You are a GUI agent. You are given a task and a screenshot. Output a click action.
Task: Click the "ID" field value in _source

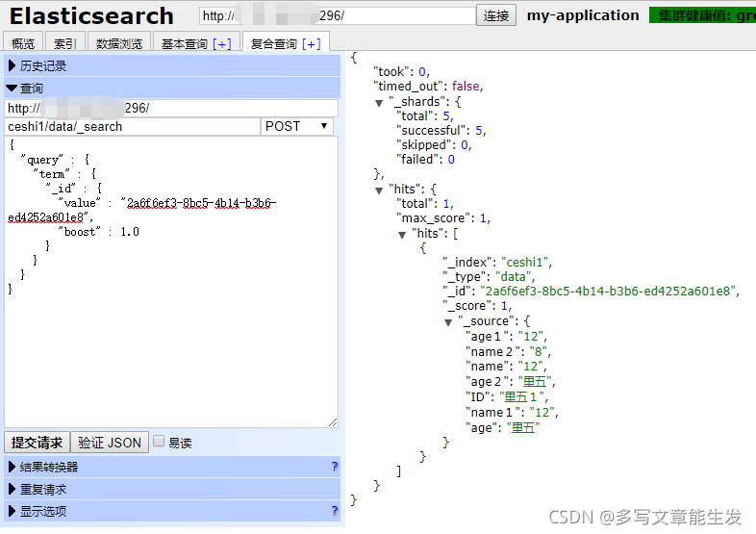point(520,397)
